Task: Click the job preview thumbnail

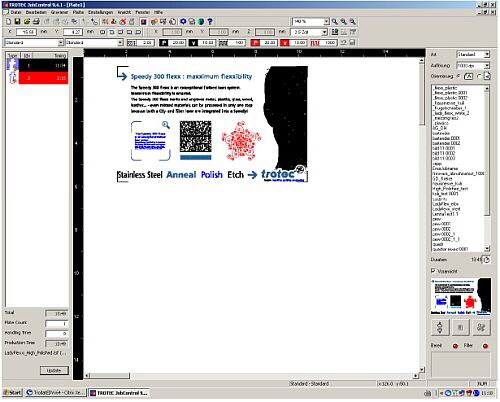Action: [461, 296]
